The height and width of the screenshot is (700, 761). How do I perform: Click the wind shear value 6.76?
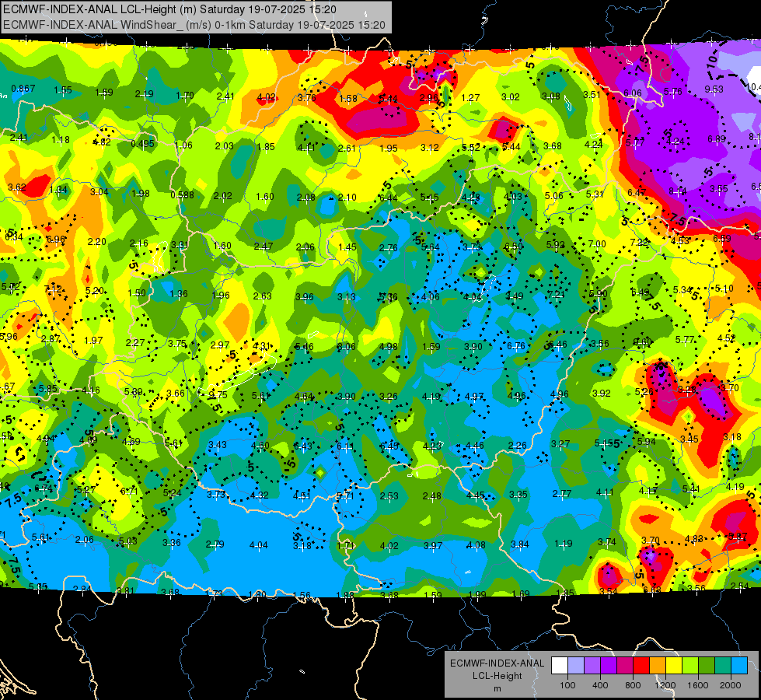point(516,346)
